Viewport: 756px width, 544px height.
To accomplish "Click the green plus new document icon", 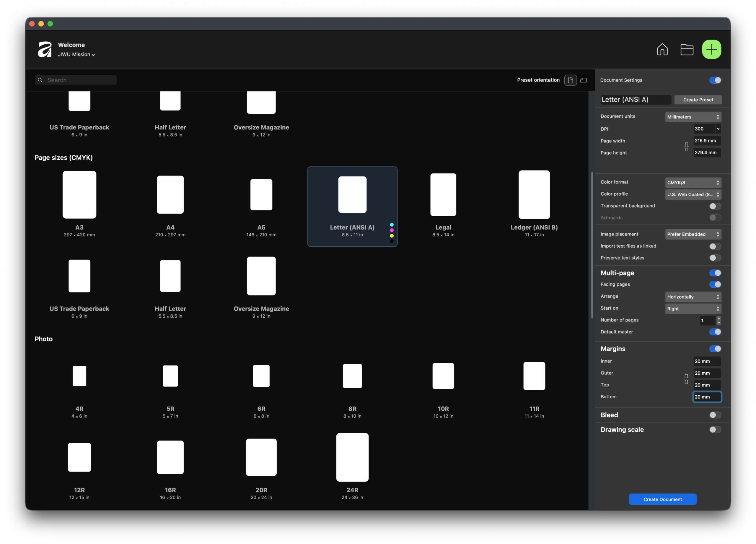I will (711, 50).
